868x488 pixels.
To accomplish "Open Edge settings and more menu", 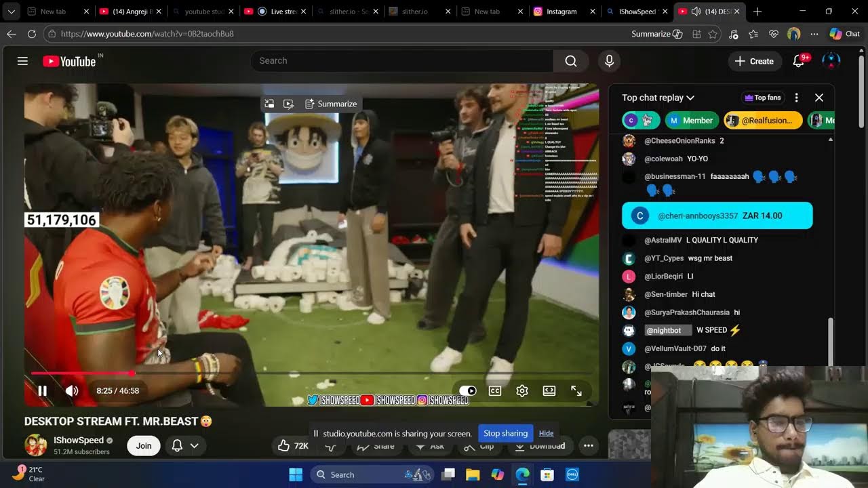I will pos(814,34).
